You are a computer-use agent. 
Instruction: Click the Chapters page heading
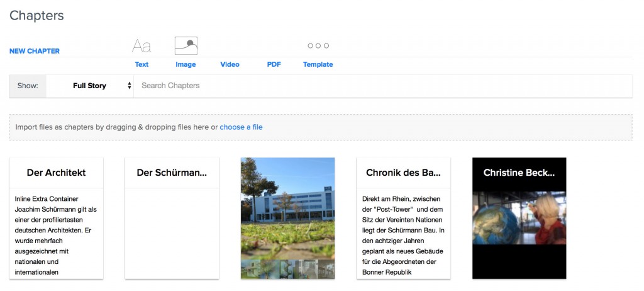click(x=36, y=16)
